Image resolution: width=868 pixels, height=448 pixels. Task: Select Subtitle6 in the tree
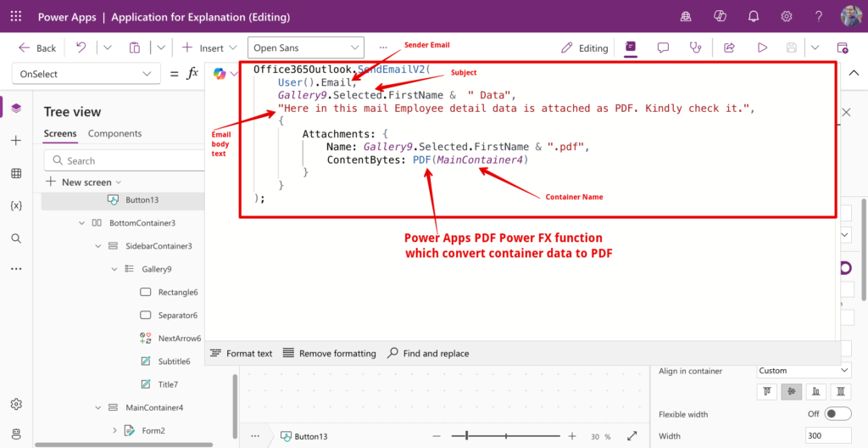174,361
